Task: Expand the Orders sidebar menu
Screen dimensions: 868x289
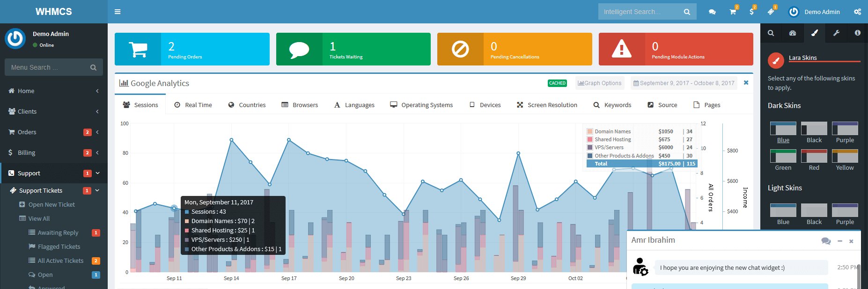Action: (x=54, y=132)
